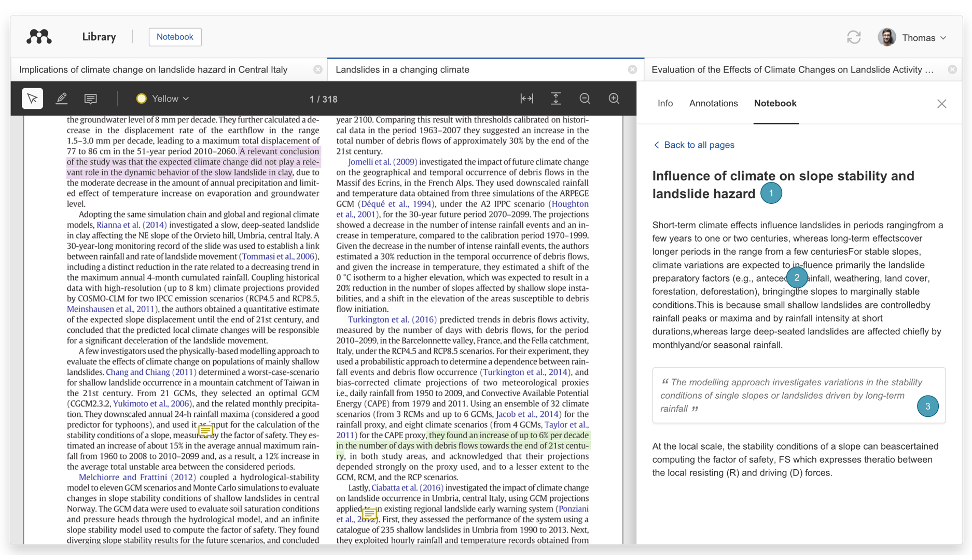
Task: Click the Jomelli et al. (2009) citation
Action: click(x=382, y=162)
